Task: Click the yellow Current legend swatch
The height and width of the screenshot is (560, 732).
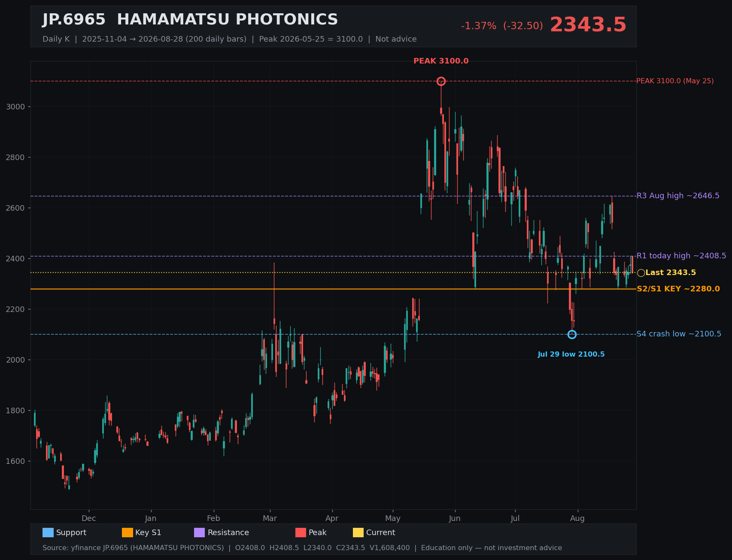Action: 358,533
